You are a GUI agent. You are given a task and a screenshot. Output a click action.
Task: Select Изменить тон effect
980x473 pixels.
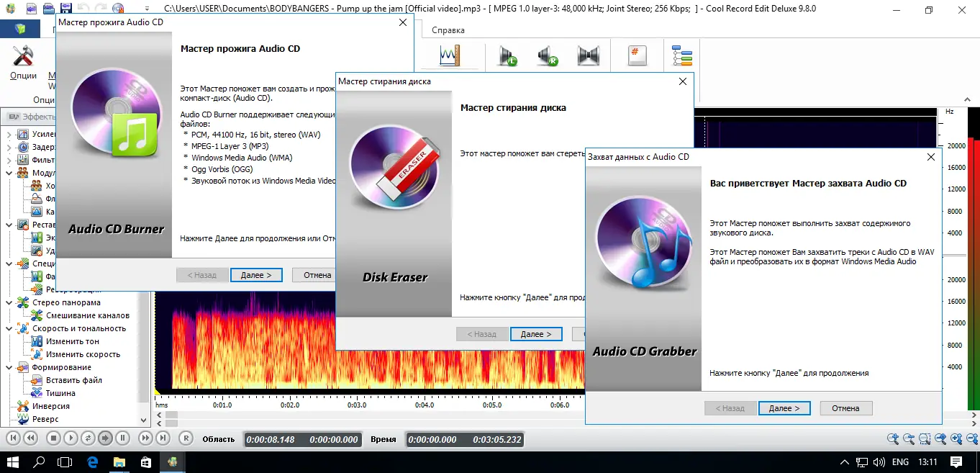[x=73, y=341]
